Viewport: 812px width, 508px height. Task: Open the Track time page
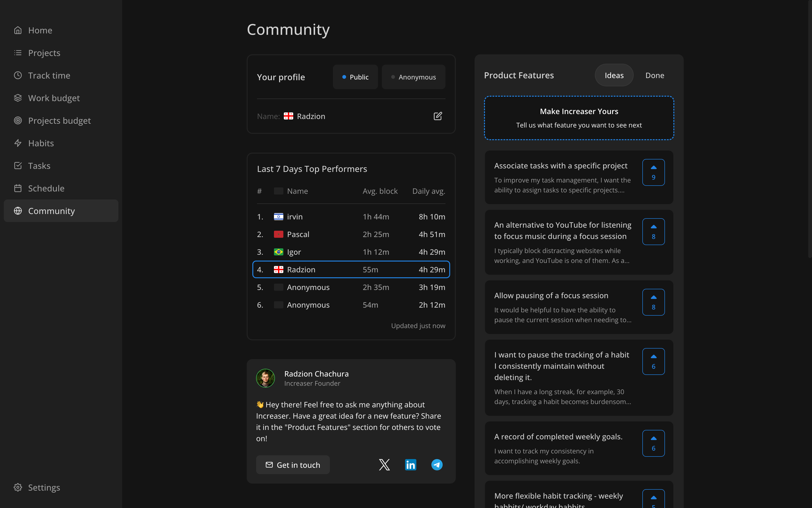click(61, 75)
